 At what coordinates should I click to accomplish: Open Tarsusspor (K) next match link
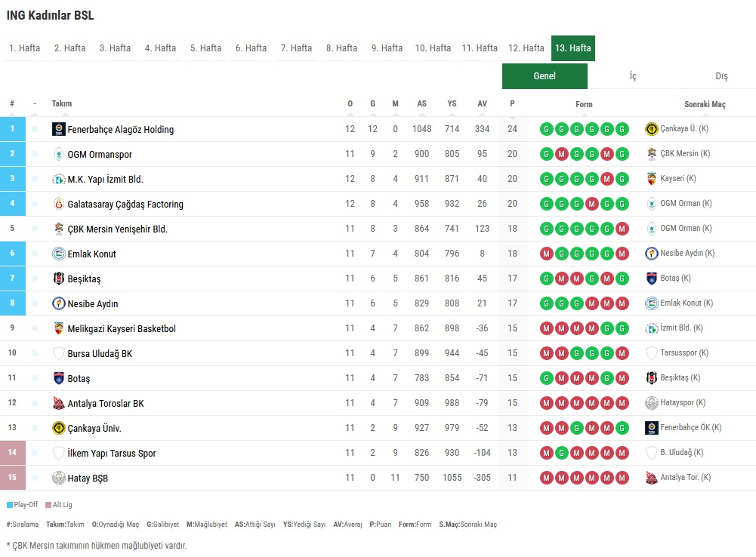684,352
